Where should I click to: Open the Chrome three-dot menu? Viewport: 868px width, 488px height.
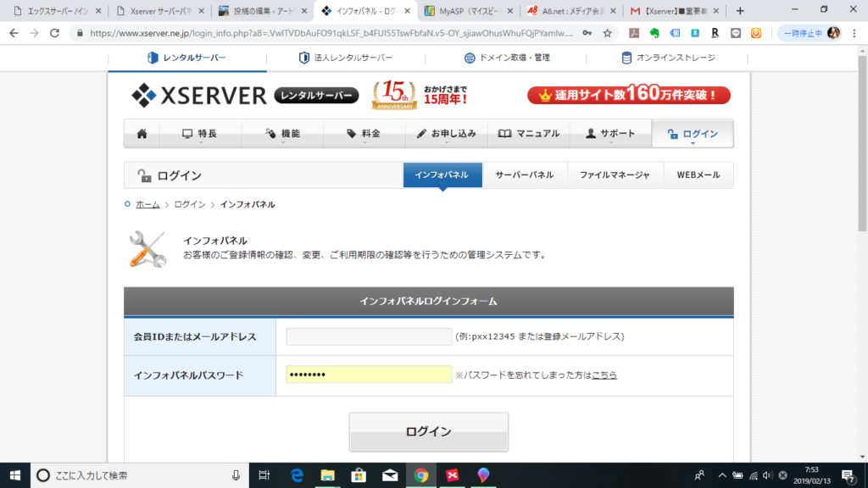coord(854,33)
